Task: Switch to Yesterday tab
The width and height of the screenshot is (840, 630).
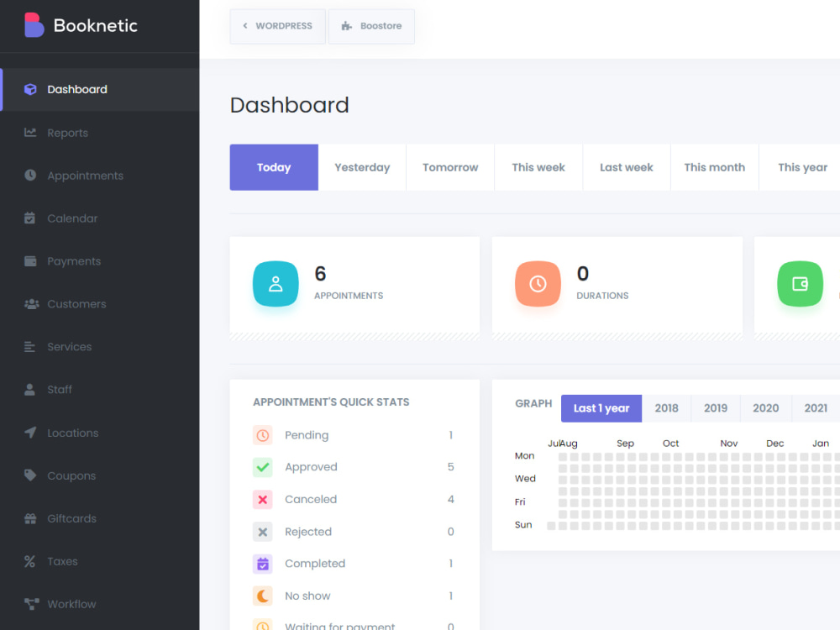Action: 362,167
